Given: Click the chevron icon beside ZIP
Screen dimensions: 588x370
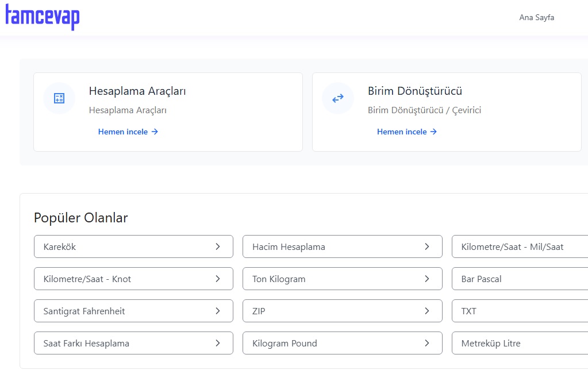Looking at the screenshot, I should (427, 311).
